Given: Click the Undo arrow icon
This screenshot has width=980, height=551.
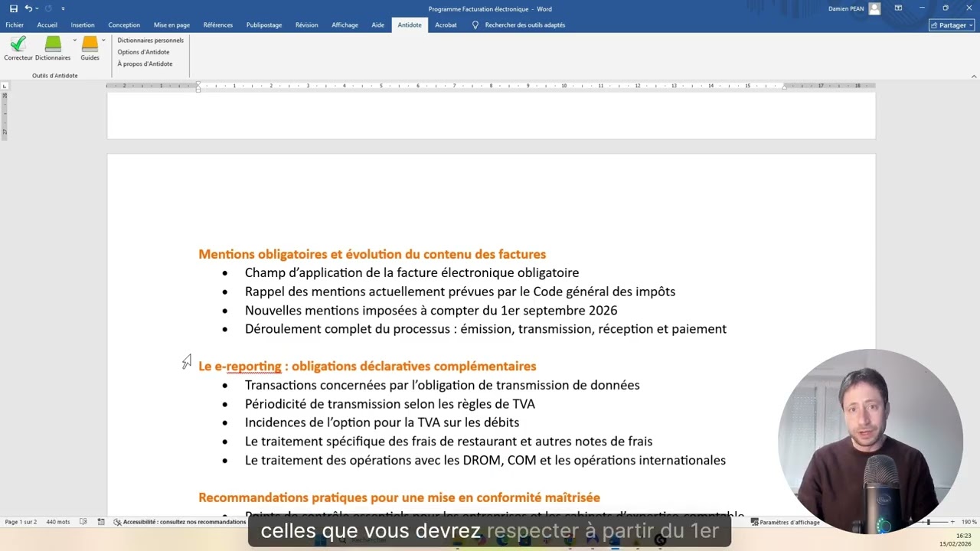Looking at the screenshot, I should (x=28, y=8).
